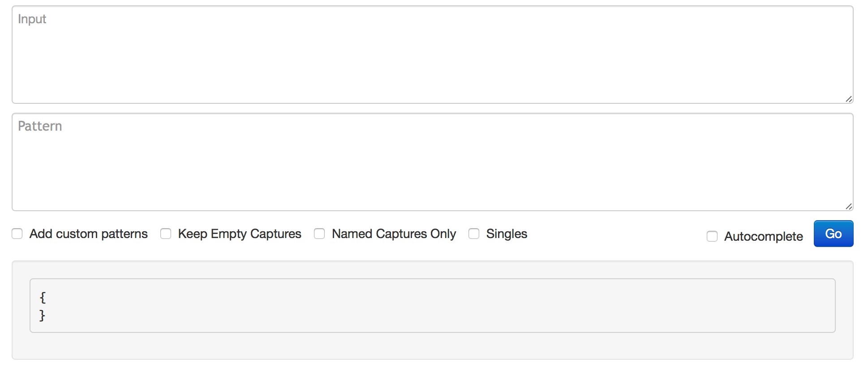Viewport: 868px width, 366px height.
Task: Click the 'Autocomplete' label text
Action: (764, 236)
